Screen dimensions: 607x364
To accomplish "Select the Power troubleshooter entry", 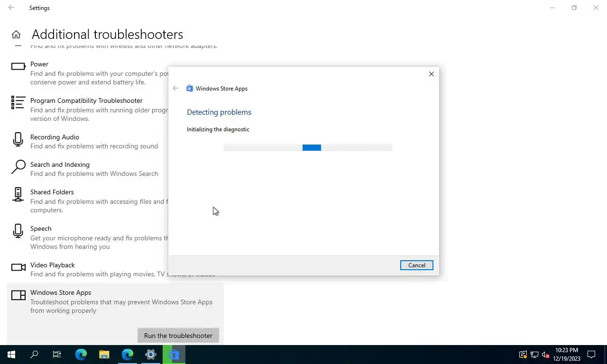I will [39, 64].
